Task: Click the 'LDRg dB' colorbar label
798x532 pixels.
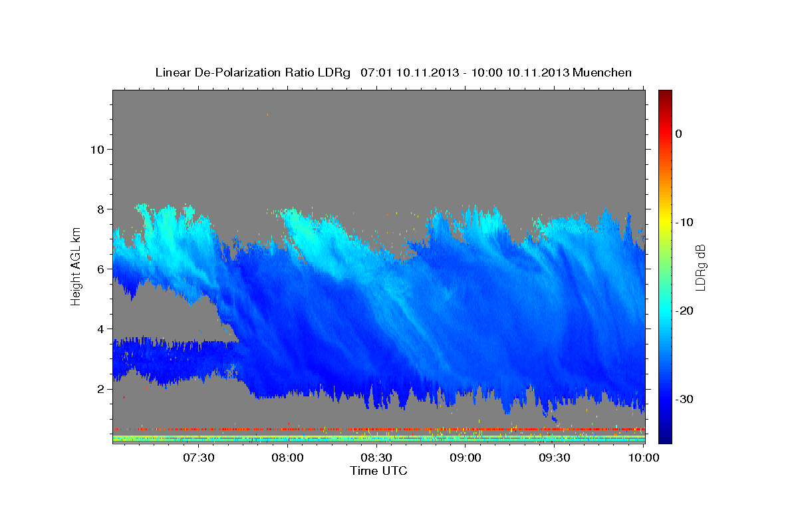Action: tap(700, 267)
